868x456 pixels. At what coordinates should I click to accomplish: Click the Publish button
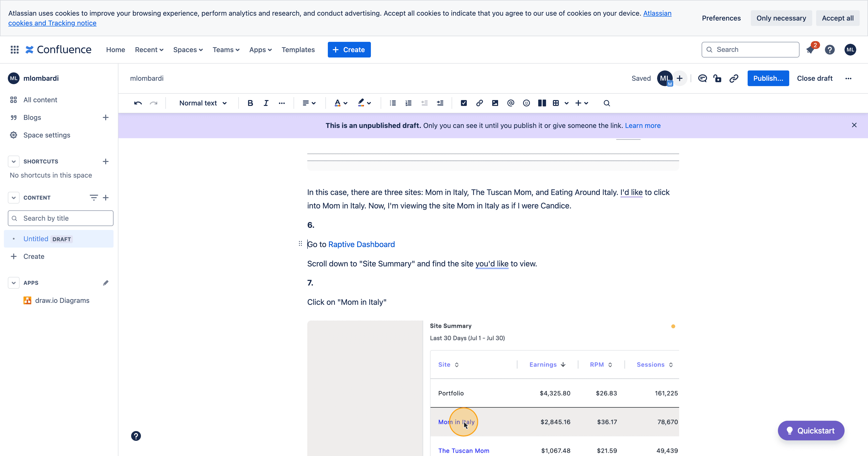click(x=768, y=78)
